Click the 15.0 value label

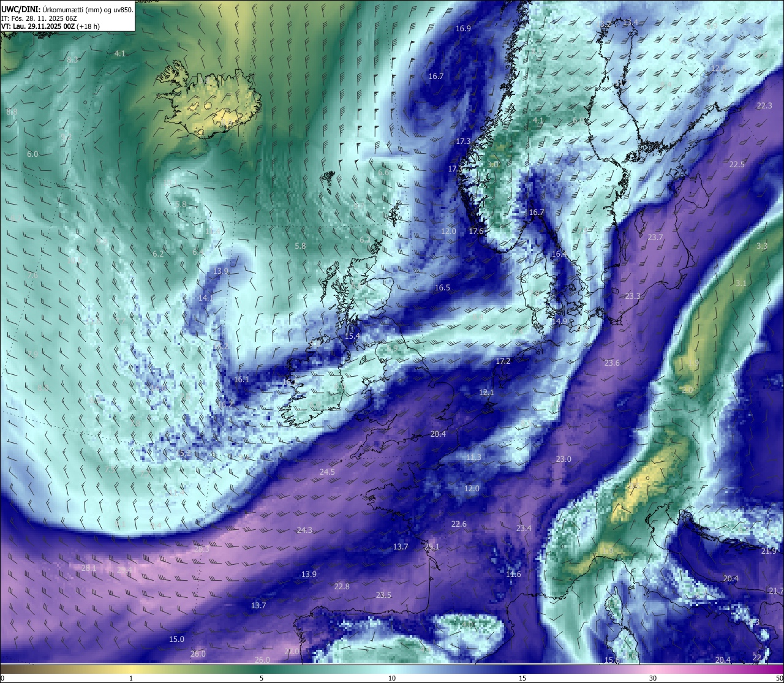point(176,640)
